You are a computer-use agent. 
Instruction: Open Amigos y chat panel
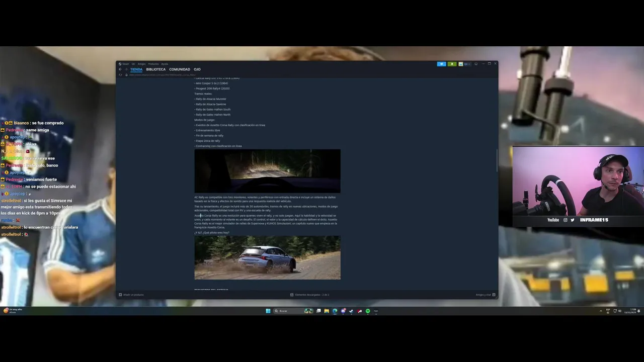(486, 295)
